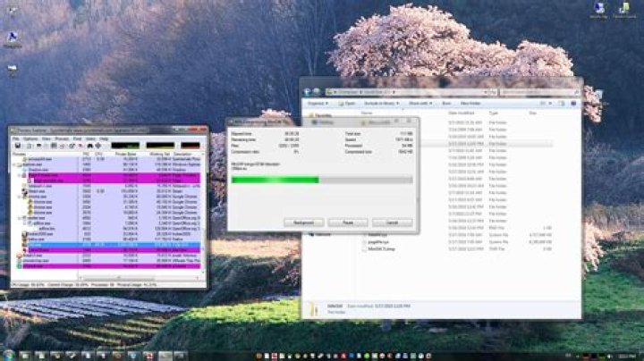Open the CPU usage graph in Process Explorer toolbar
The image size is (644, 361).
(x=125, y=146)
